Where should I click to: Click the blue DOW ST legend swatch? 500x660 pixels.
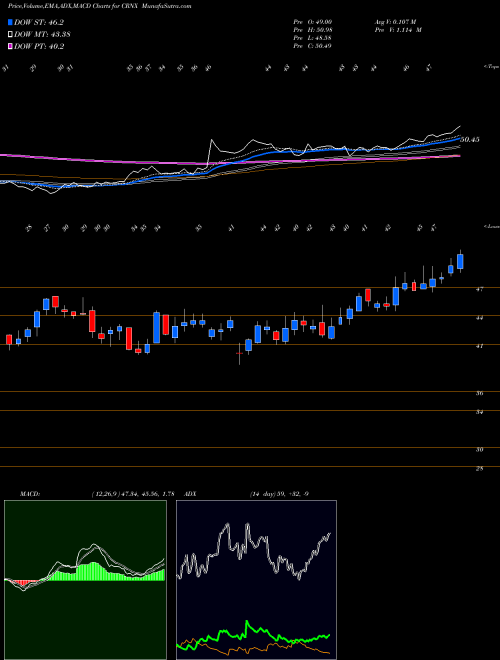[10, 22]
